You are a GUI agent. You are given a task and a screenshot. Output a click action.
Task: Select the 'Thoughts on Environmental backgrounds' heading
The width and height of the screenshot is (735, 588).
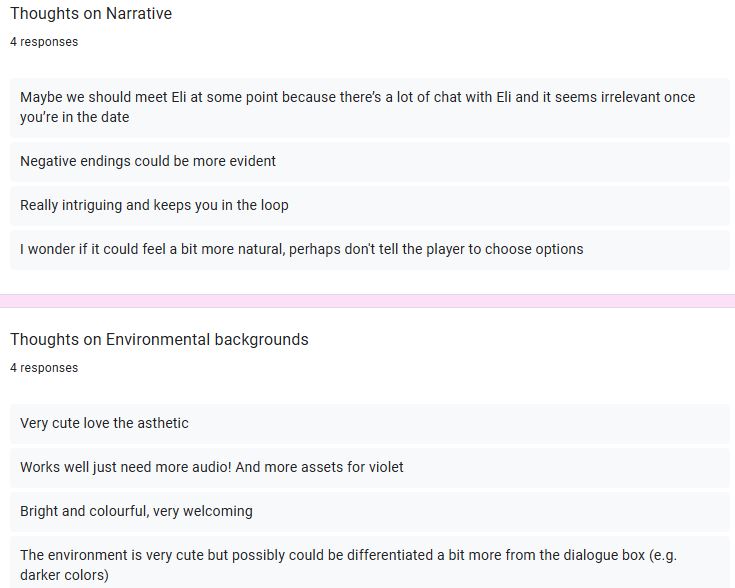(x=159, y=339)
